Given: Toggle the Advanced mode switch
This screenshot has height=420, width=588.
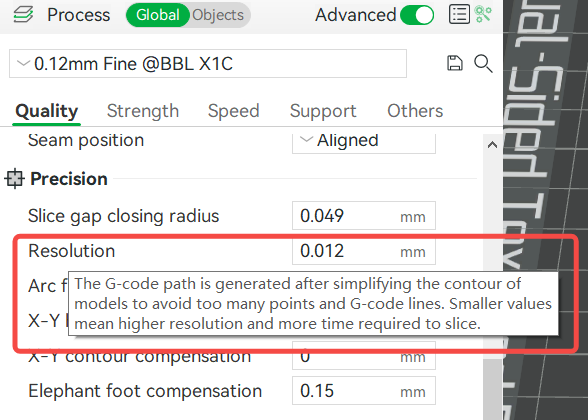Looking at the screenshot, I should coord(417,15).
